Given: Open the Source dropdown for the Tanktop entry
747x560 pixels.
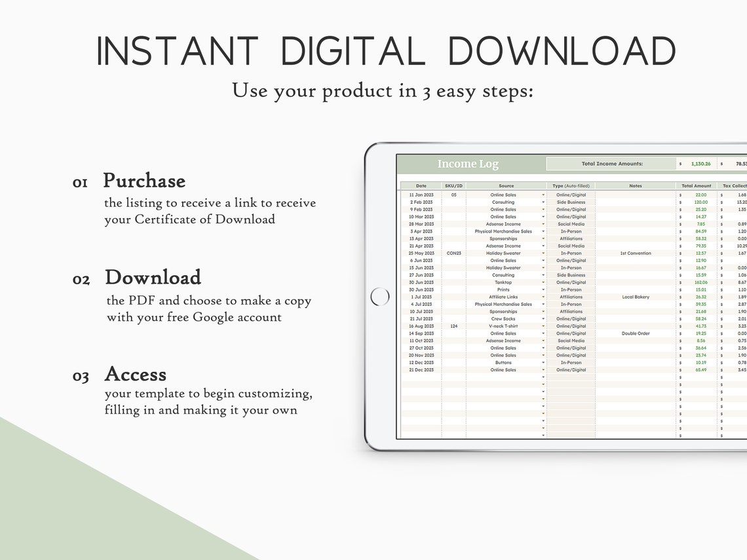Looking at the screenshot, I should 544,282.
